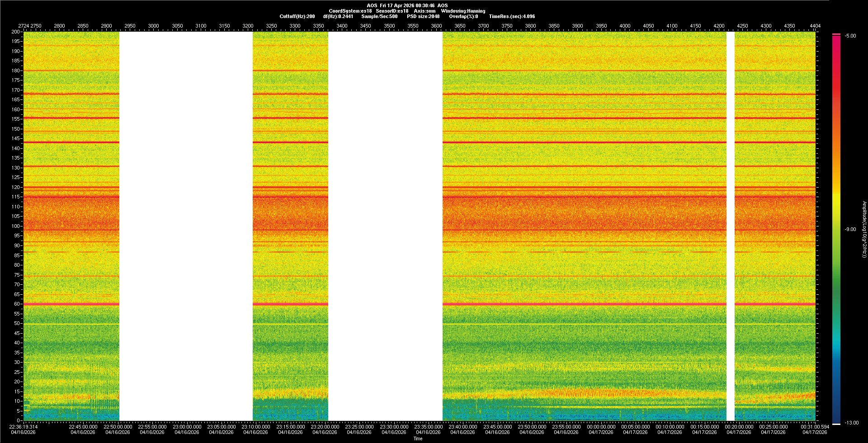
Task: Click the first large white data gap
Action: [186, 226]
